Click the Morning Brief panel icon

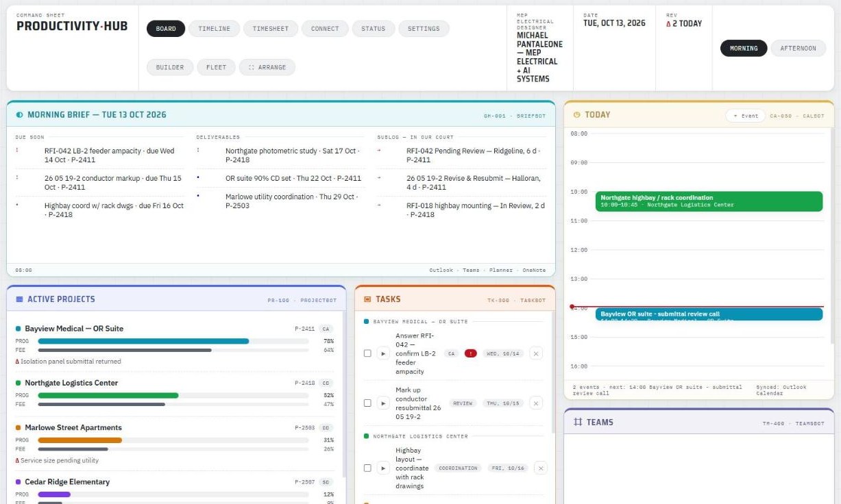19,115
